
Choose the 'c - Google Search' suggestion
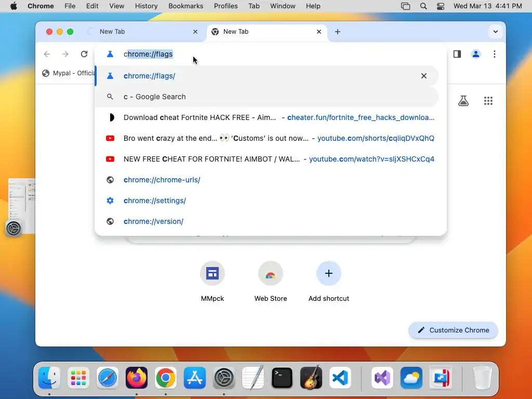tap(267, 97)
